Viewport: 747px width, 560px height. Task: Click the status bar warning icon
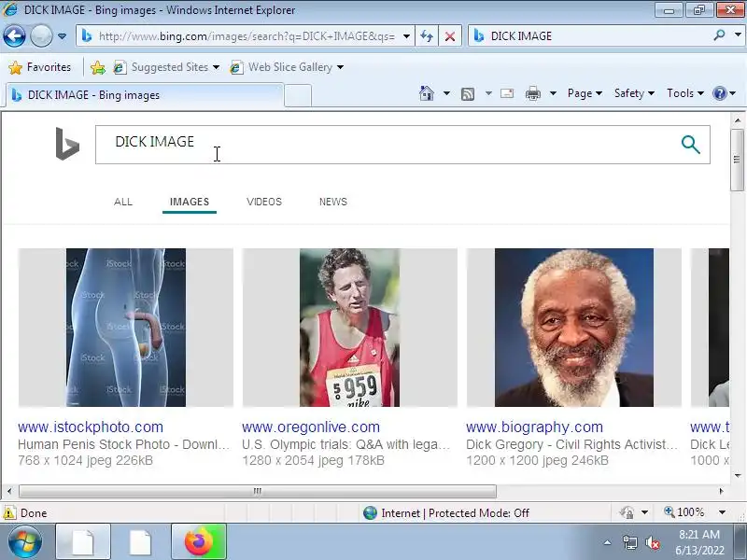pos(9,512)
